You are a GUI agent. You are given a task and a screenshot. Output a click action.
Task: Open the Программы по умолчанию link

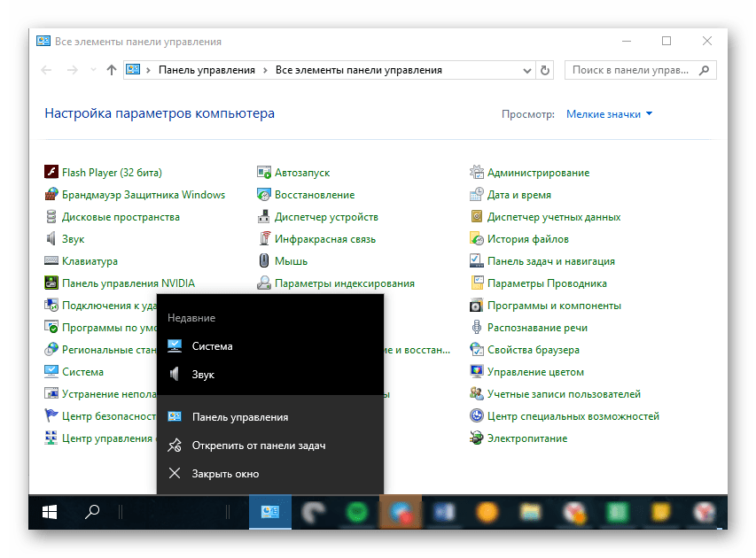point(109,327)
